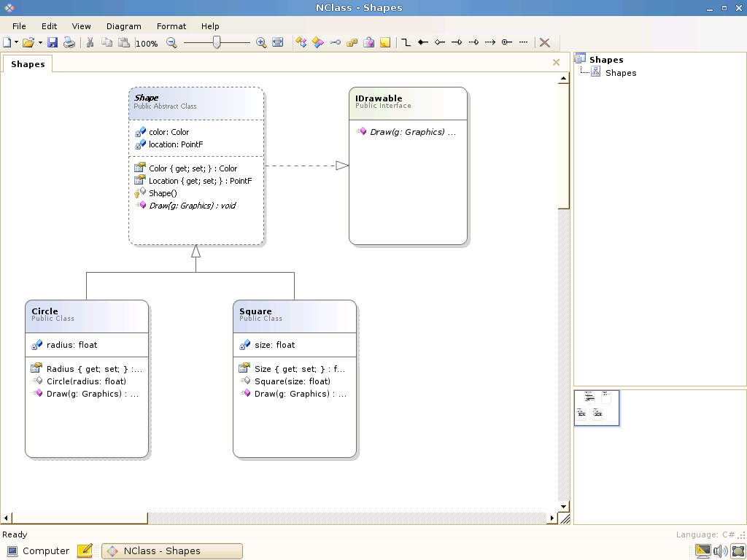Screen dimensions: 747x560
Task: Click the Open folder icon
Action: pyautogui.click(x=28, y=42)
